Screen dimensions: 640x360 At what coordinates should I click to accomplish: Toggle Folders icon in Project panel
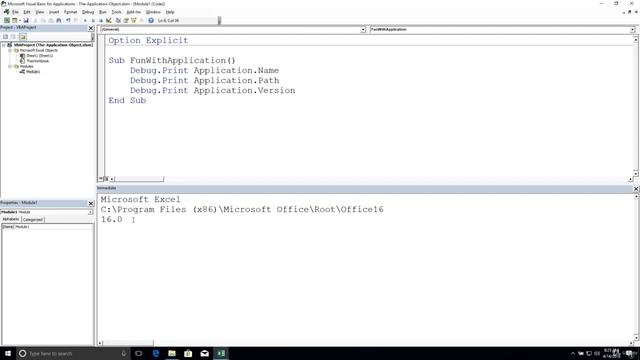click(23, 37)
